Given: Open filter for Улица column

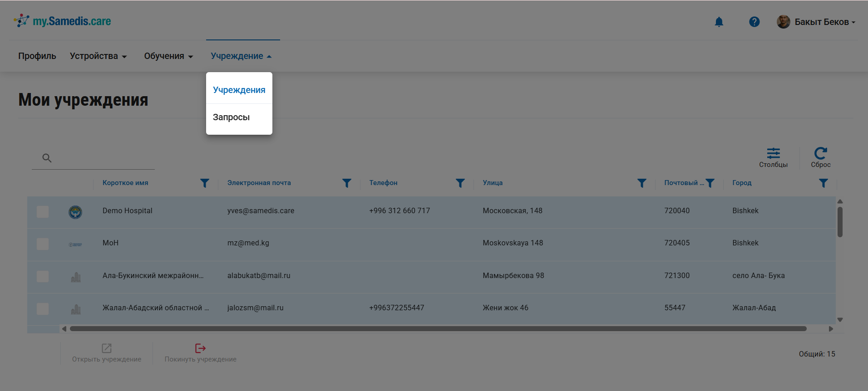Looking at the screenshot, I should 642,183.
